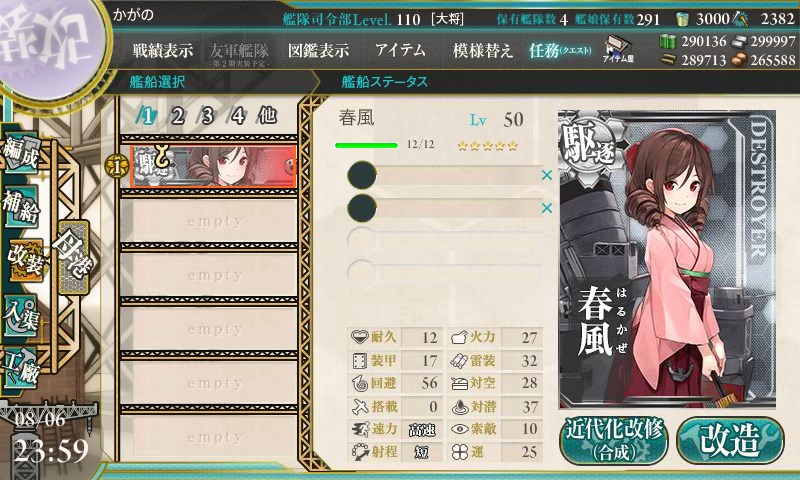
Task: Select the first empty ship slot
Action: (209, 221)
